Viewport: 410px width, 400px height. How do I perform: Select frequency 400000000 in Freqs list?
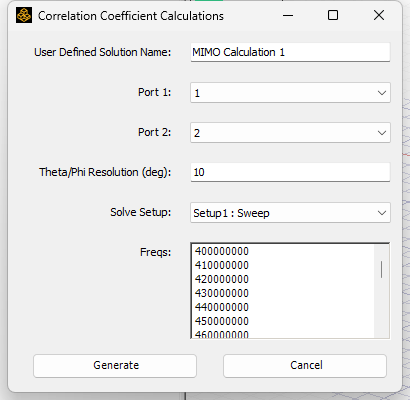pos(222,251)
